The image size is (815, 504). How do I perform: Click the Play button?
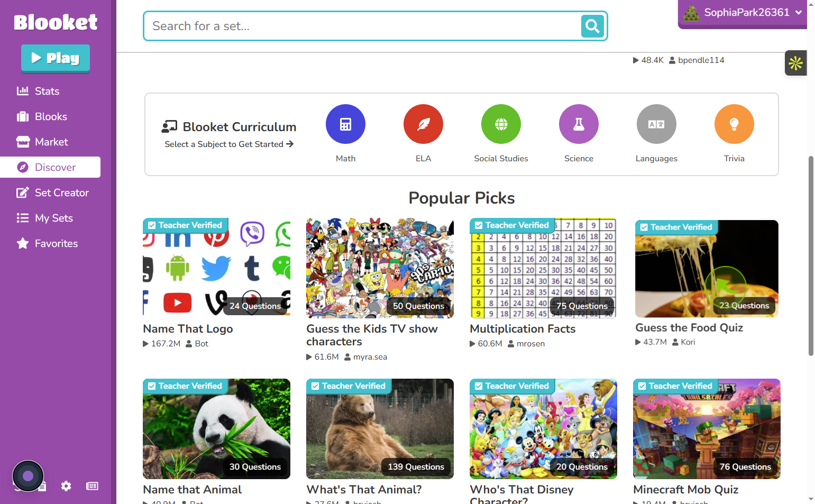point(56,58)
